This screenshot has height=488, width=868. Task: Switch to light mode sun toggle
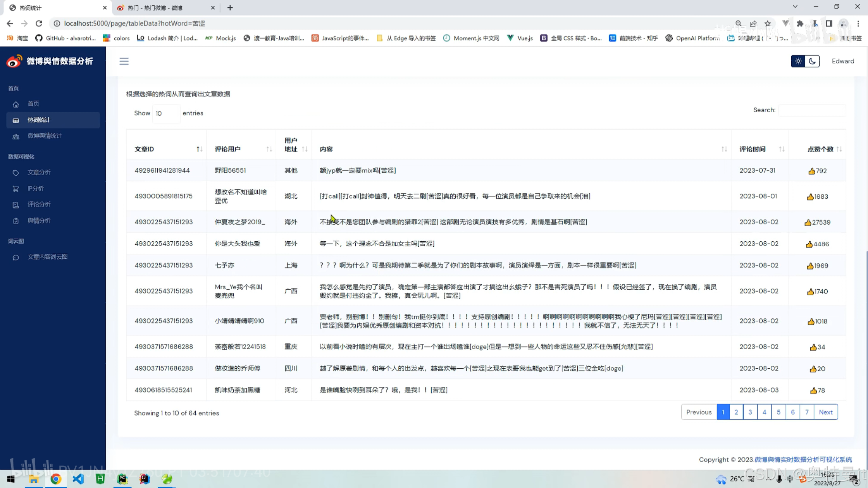[798, 61]
